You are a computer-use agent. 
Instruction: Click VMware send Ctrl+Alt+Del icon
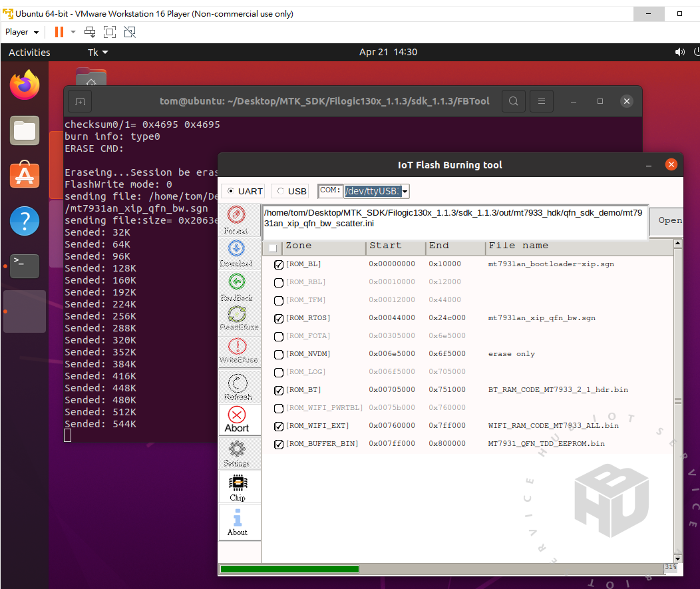[x=90, y=32]
